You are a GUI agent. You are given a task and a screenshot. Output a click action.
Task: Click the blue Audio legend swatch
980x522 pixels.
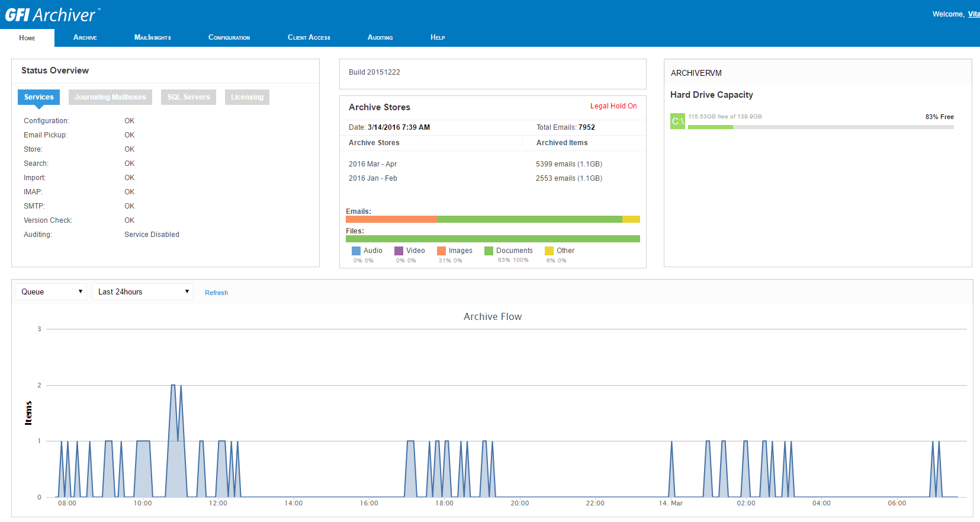click(356, 251)
